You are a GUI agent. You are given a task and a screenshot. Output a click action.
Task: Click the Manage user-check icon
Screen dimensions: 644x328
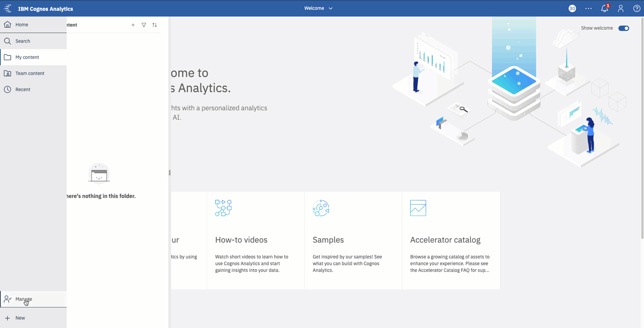point(8,299)
